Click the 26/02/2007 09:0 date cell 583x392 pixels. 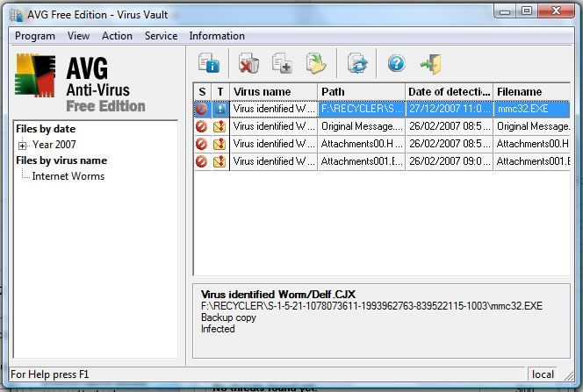click(x=450, y=161)
